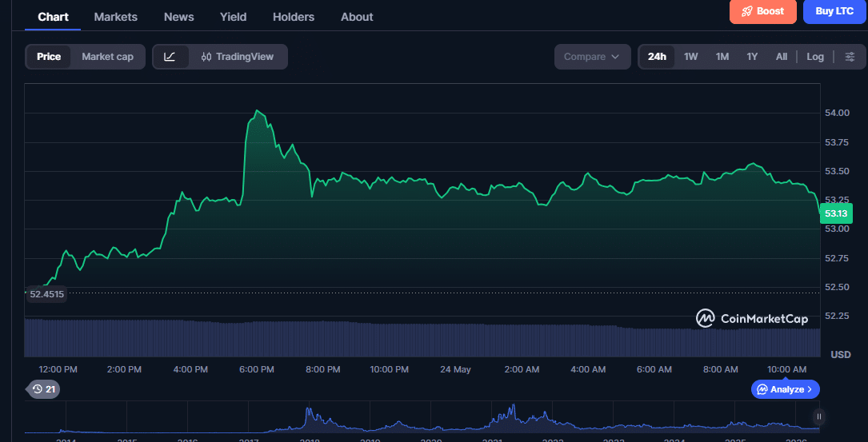Click the price peak near 6:00 PM
Viewport: 868px width, 442px height.
tap(257, 110)
